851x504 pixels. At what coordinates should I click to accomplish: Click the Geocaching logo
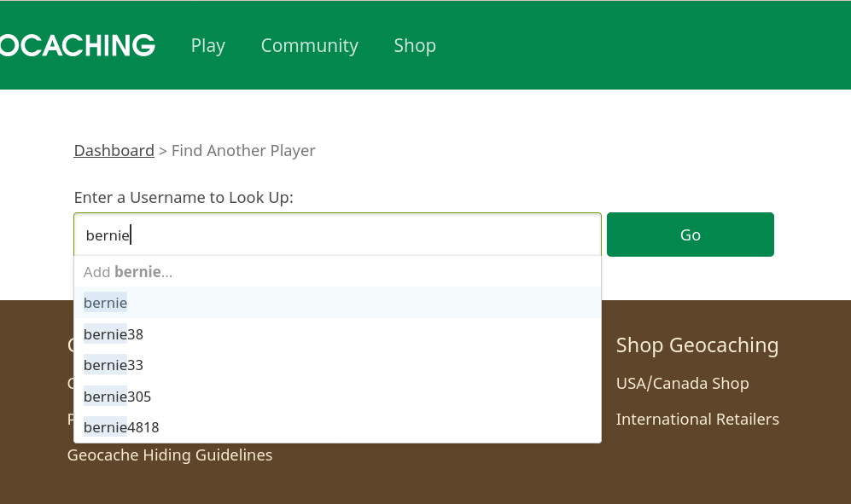pos(78,45)
